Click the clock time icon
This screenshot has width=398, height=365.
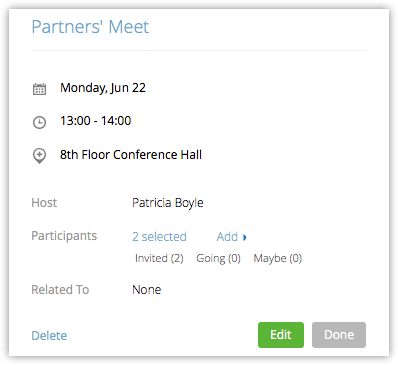point(39,122)
